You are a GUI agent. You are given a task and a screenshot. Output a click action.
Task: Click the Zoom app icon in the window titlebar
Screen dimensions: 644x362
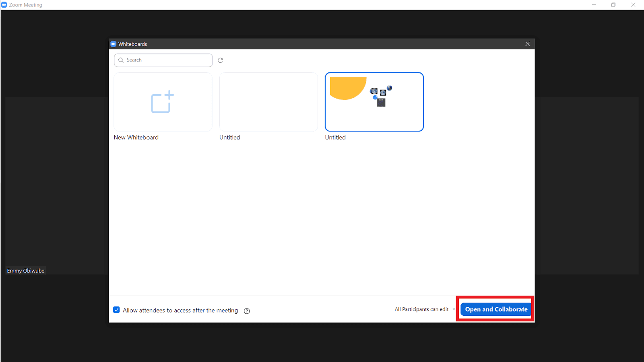point(4,4)
